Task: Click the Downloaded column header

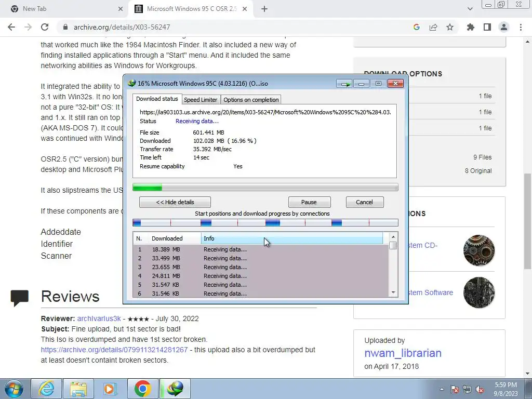Action: pyautogui.click(x=175, y=238)
